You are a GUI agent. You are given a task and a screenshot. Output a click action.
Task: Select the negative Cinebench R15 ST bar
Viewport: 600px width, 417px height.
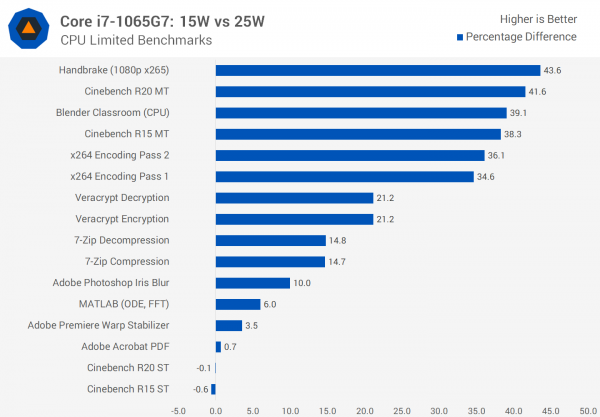[214, 389]
